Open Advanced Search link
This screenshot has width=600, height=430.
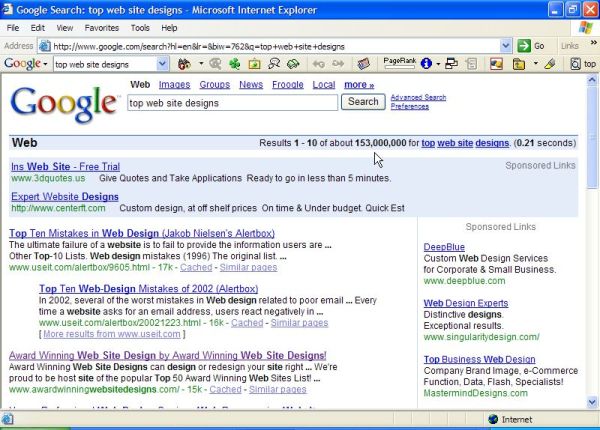tap(418, 98)
